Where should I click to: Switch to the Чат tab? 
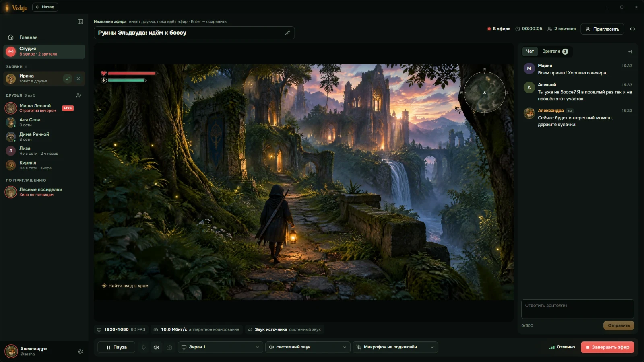(530, 51)
